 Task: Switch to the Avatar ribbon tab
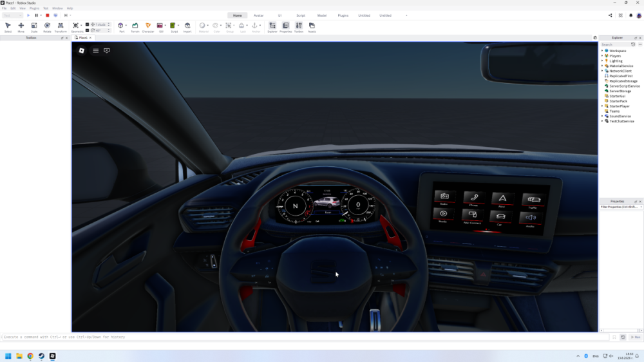pyautogui.click(x=258, y=15)
